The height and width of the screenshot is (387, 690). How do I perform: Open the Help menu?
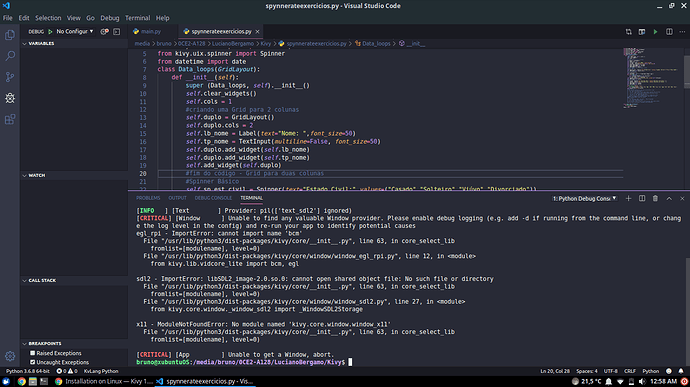tap(162, 18)
